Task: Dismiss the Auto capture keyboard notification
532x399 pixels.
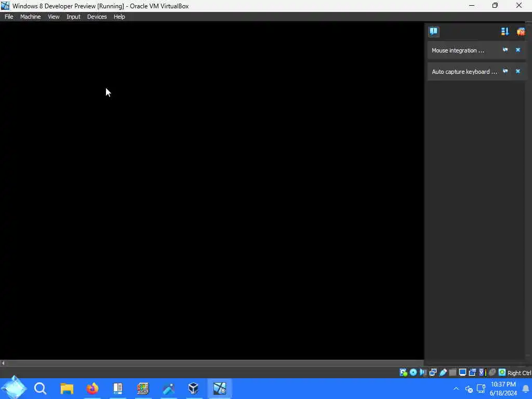Action: pos(518,71)
